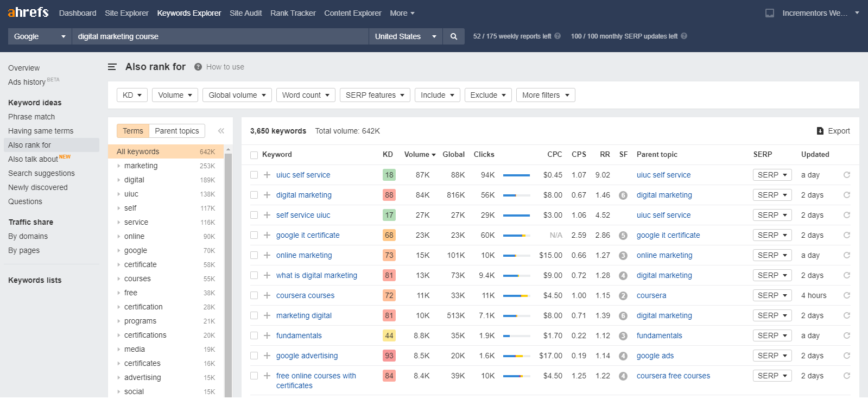Open keyword link free online courses with certificates
Screen dimensions: 868x399
tap(316, 381)
